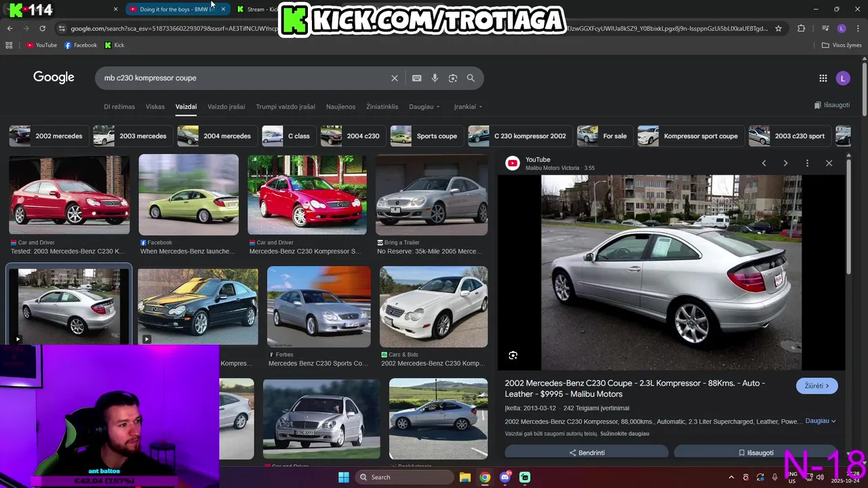
Task: Open the Vaizdo įrašai tab
Action: tap(226, 106)
